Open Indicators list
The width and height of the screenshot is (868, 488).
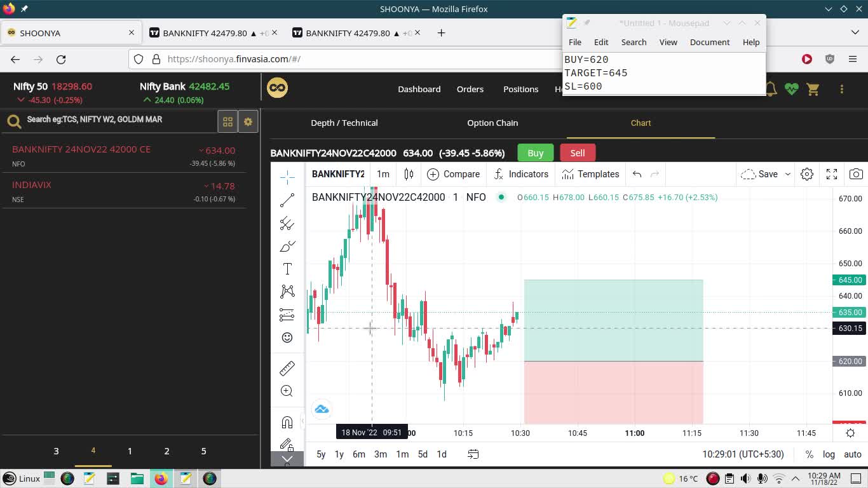[521, 174]
